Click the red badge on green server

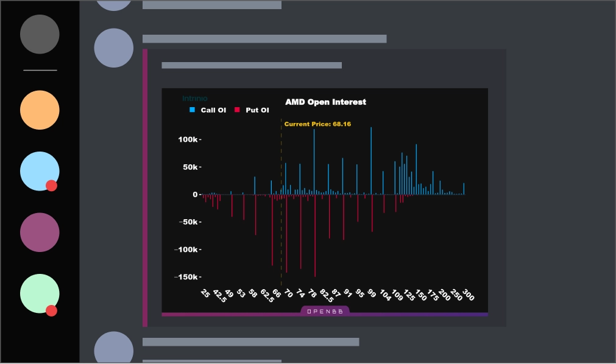pyautogui.click(x=51, y=310)
